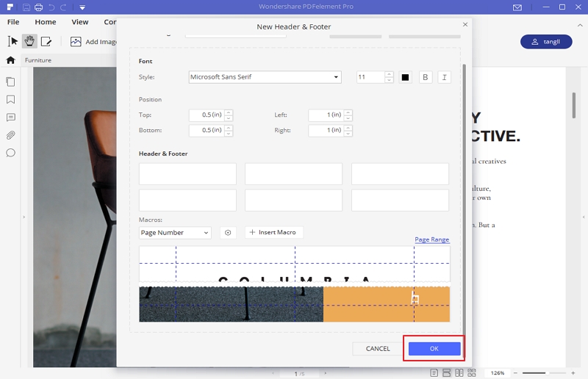Open the bookmarks panel
The image size is (588, 379).
10,100
